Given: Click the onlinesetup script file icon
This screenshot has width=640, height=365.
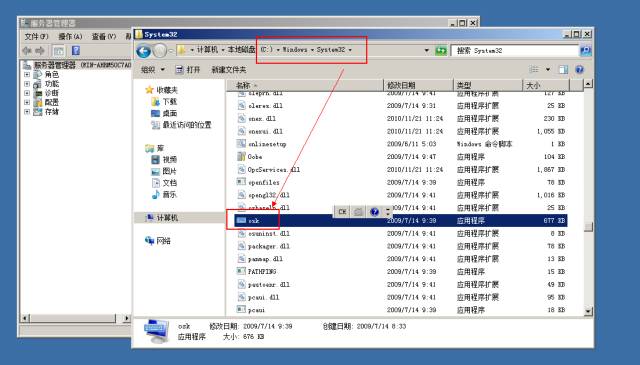Looking at the screenshot, I should [x=241, y=144].
